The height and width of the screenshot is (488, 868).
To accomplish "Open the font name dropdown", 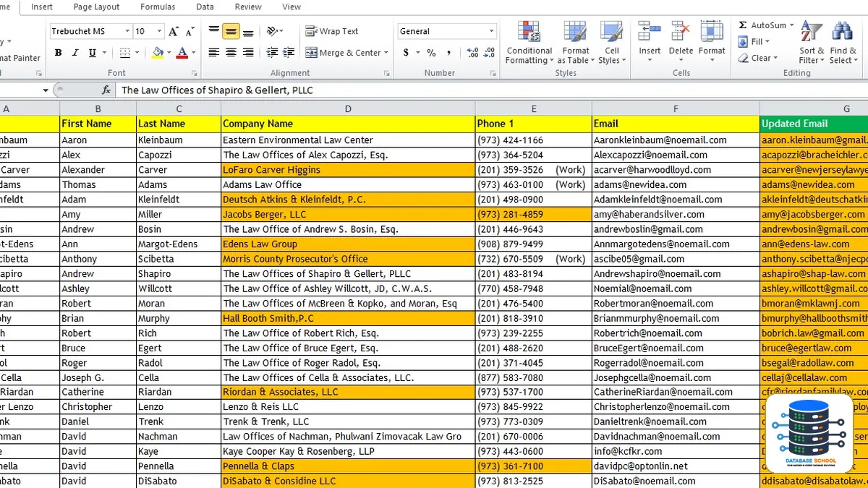I will point(127,31).
